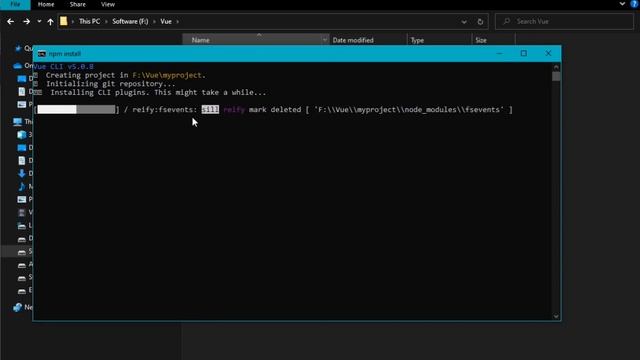
Task: Minimize the npm install console window
Action: pyautogui.click(x=499, y=53)
